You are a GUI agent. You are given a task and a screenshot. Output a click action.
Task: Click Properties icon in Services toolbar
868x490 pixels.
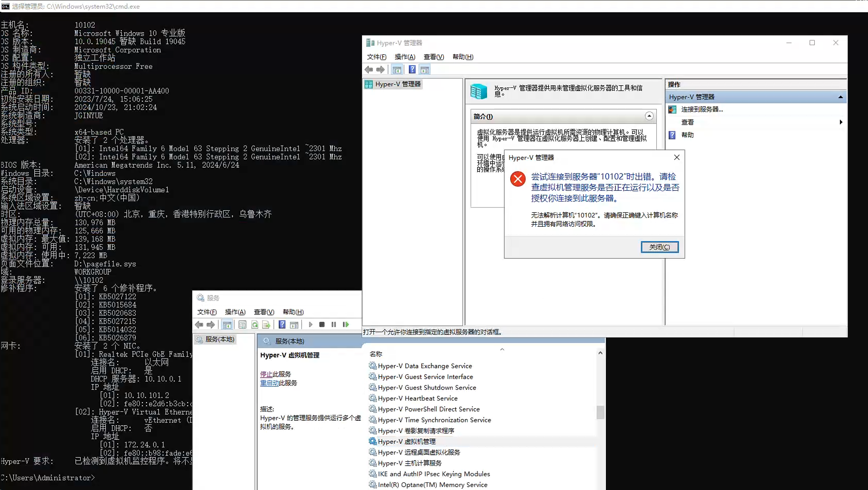click(x=242, y=325)
